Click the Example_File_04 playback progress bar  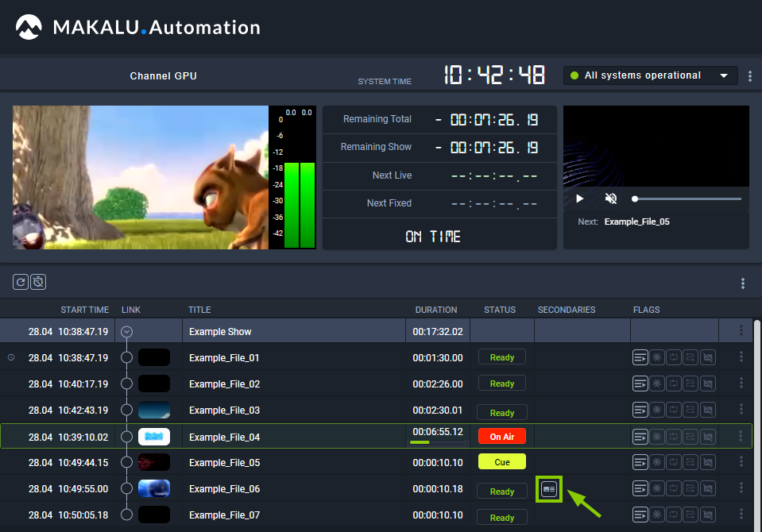click(437, 442)
